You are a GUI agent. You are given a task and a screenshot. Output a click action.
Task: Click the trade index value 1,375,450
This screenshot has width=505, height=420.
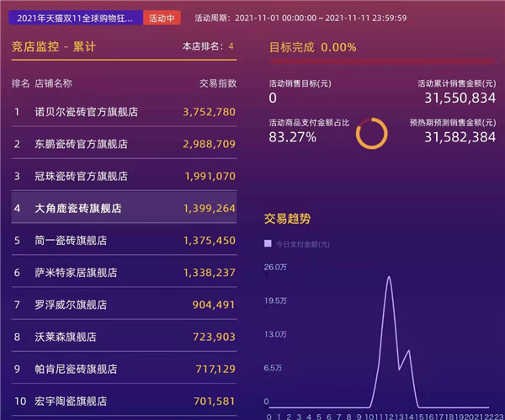tap(210, 240)
